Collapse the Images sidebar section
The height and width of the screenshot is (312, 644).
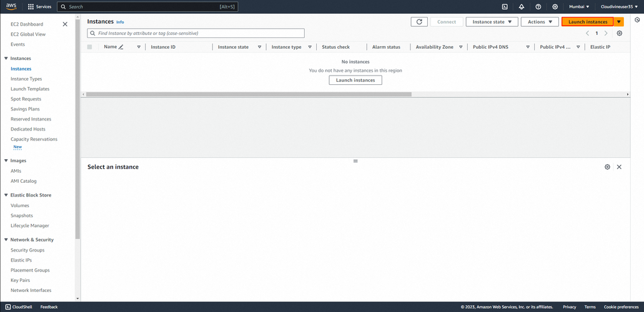point(6,160)
